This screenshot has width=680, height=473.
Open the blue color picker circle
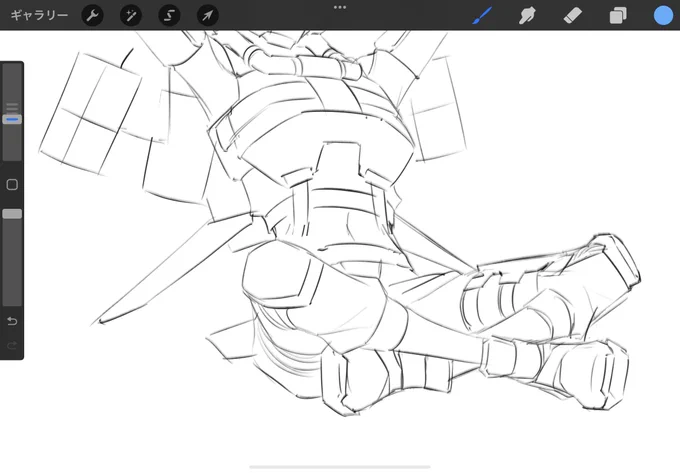[x=663, y=16]
